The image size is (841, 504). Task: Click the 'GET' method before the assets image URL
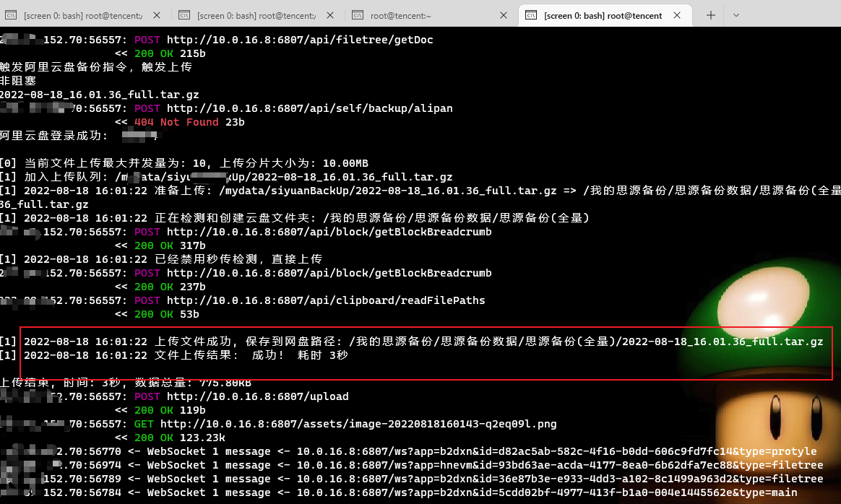coord(144,424)
